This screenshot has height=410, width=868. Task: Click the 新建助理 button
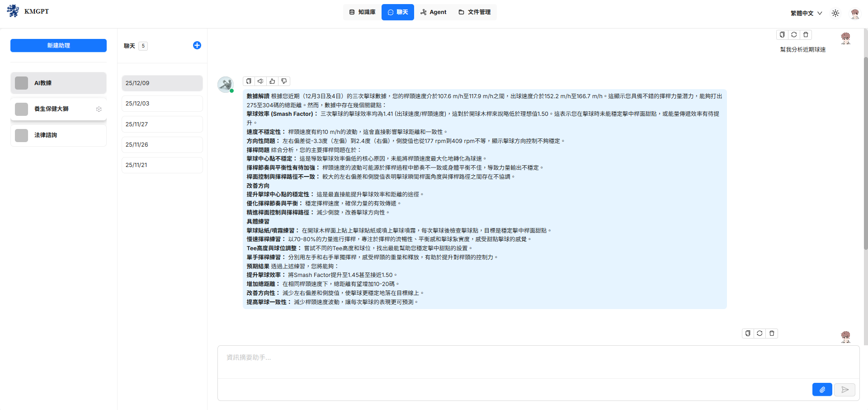pyautogui.click(x=58, y=45)
